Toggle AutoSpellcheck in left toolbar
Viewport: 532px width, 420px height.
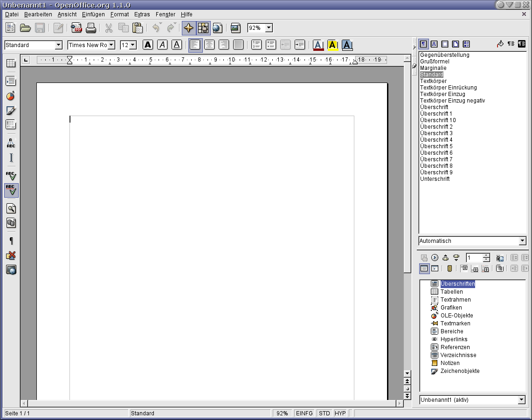[x=11, y=190]
